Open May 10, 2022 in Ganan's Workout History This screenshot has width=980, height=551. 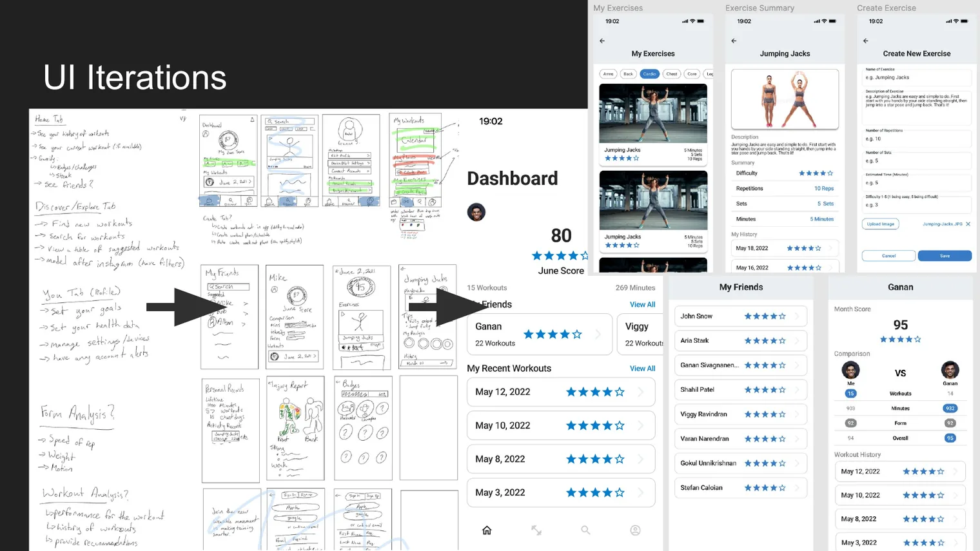point(900,495)
